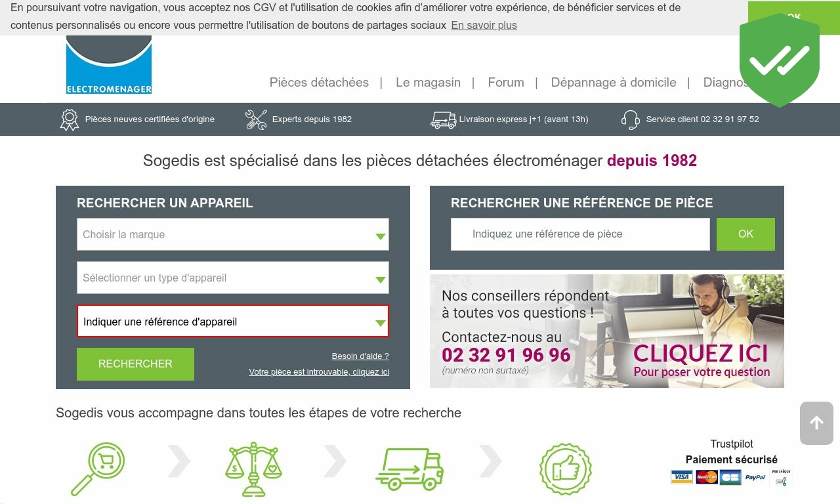Focus the 'Indiquez une référence de pièce' field
Viewport: 840px width, 504px height.
coord(580,234)
